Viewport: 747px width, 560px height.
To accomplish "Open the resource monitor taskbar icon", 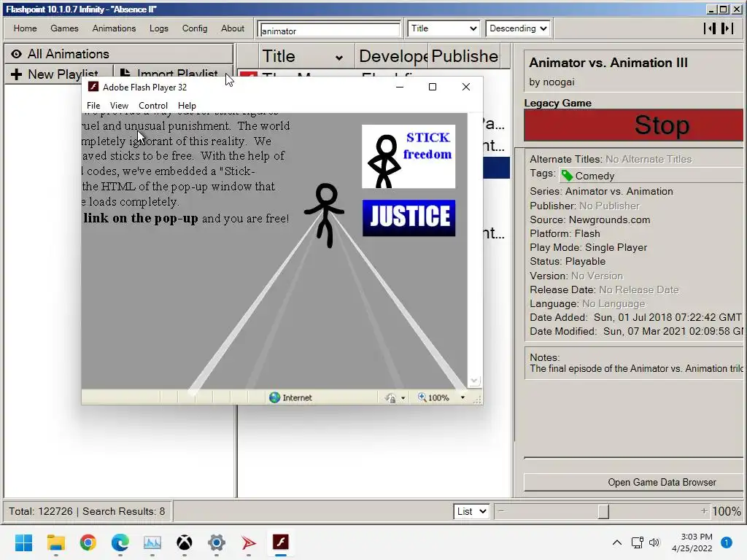I will coord(152,542).
